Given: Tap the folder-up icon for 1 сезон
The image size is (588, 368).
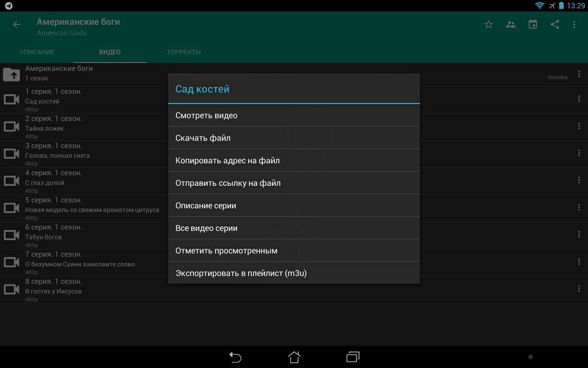Looking at the screenshot, I should coord(11,74).
